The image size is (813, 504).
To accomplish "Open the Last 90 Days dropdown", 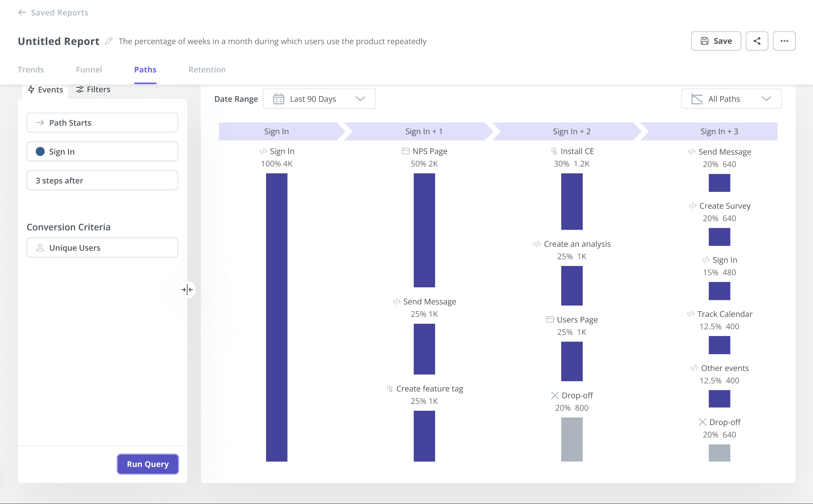I will [x=319, y=99].
